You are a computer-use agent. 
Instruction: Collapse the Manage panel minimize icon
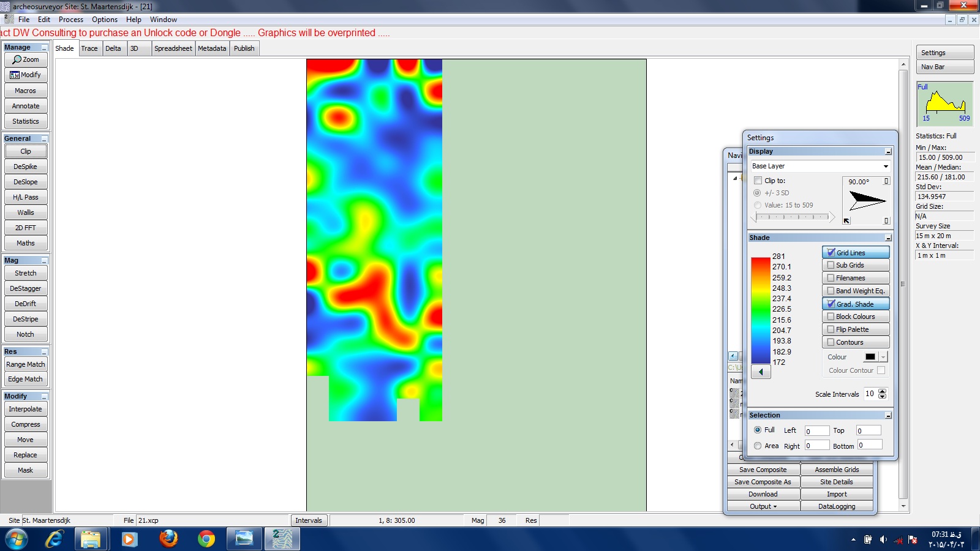44,48
